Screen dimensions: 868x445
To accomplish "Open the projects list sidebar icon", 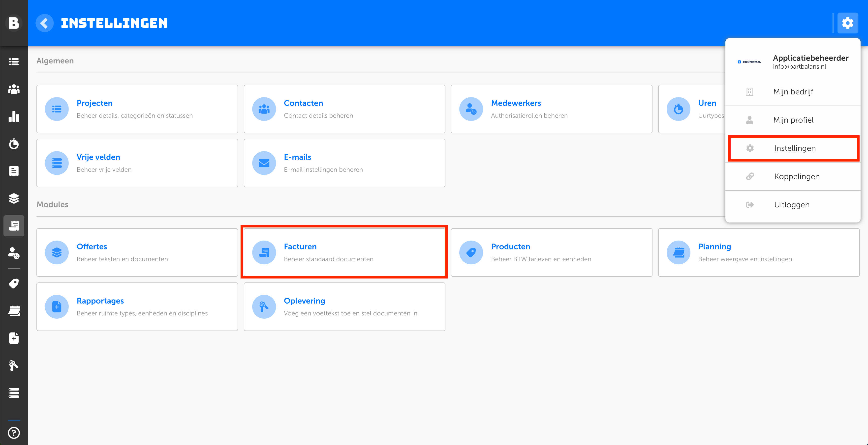I will 14,62.
